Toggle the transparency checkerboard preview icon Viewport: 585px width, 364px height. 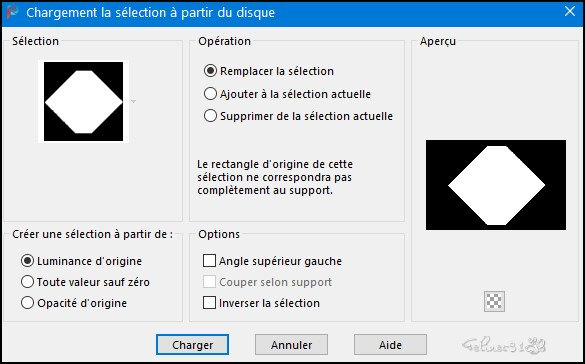point(494,301)
